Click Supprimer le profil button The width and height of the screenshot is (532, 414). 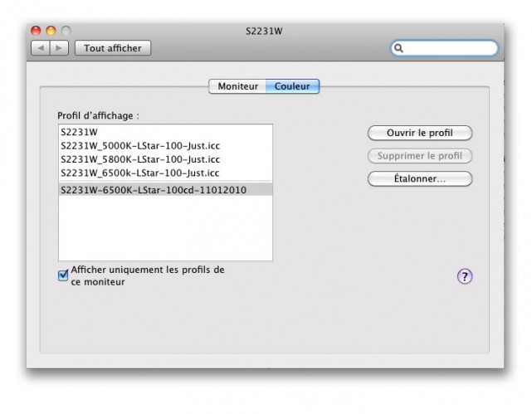tap(420, 156)
